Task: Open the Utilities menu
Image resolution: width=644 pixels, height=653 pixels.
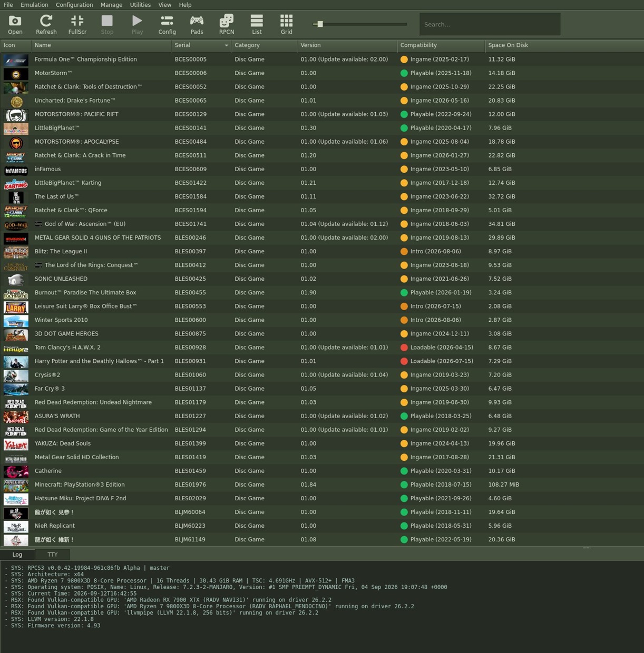Action: [x=140, y=5]
